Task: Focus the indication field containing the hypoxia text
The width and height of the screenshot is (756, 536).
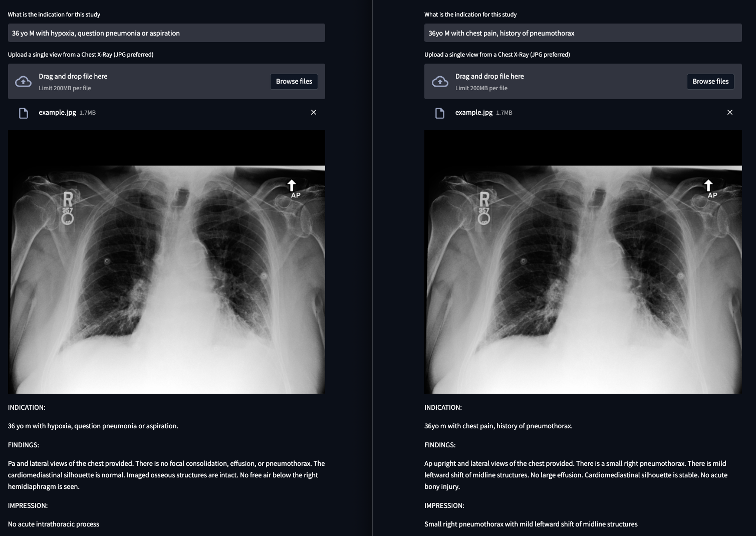Action: click(x=166, y=33)
